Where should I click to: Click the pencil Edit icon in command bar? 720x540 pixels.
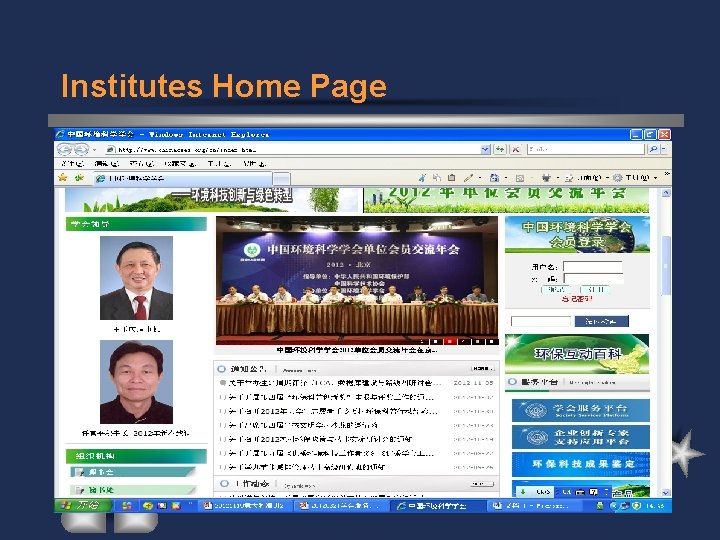pos(468,177)
